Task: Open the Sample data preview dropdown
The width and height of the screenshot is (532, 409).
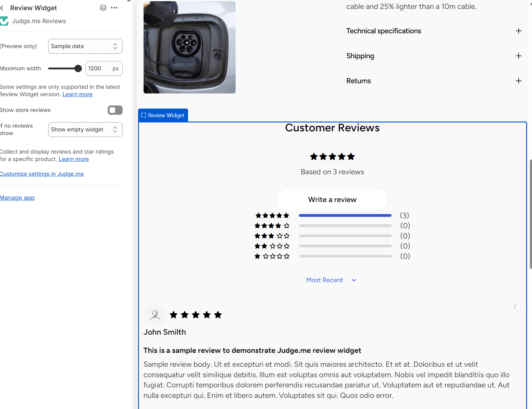Action: click(85, 46)
